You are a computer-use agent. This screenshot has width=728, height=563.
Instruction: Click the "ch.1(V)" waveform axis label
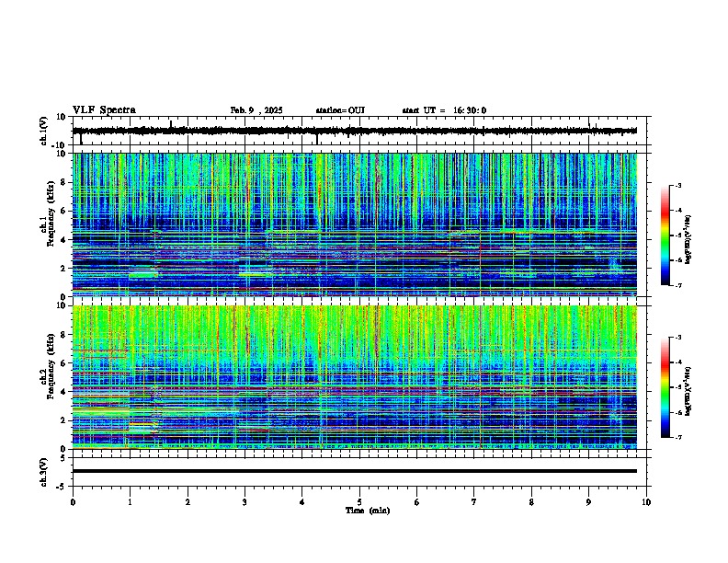43,131
